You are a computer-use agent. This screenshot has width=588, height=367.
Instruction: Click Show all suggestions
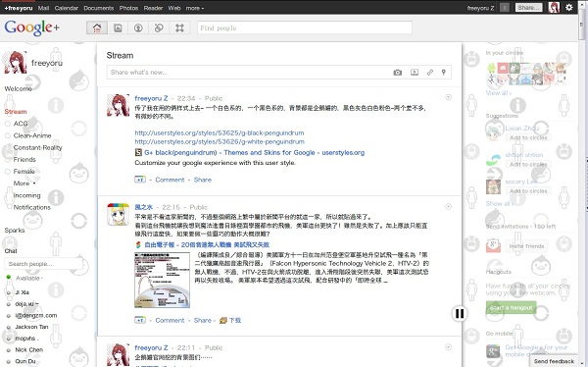(x=499, y=203)
